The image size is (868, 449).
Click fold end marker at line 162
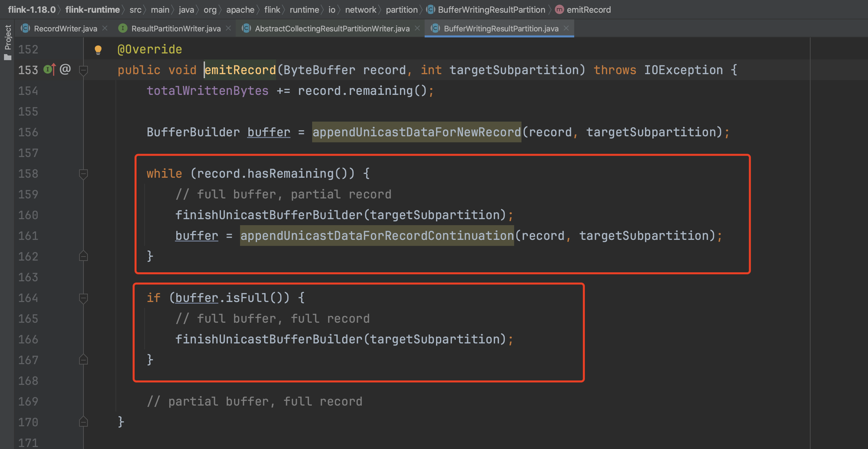83,257
